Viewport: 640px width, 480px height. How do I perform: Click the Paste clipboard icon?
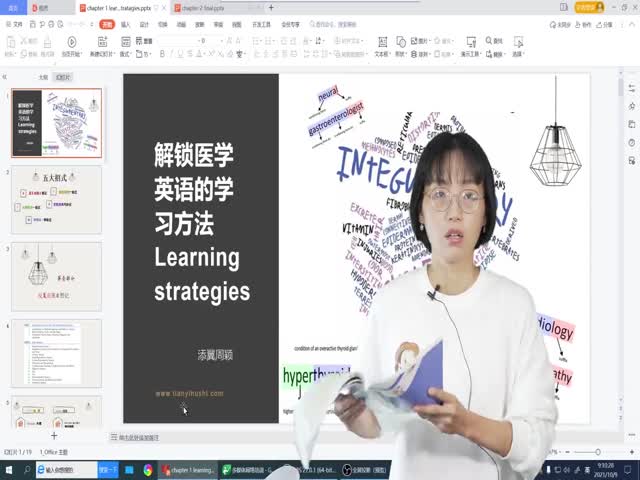tap(10, 42)
